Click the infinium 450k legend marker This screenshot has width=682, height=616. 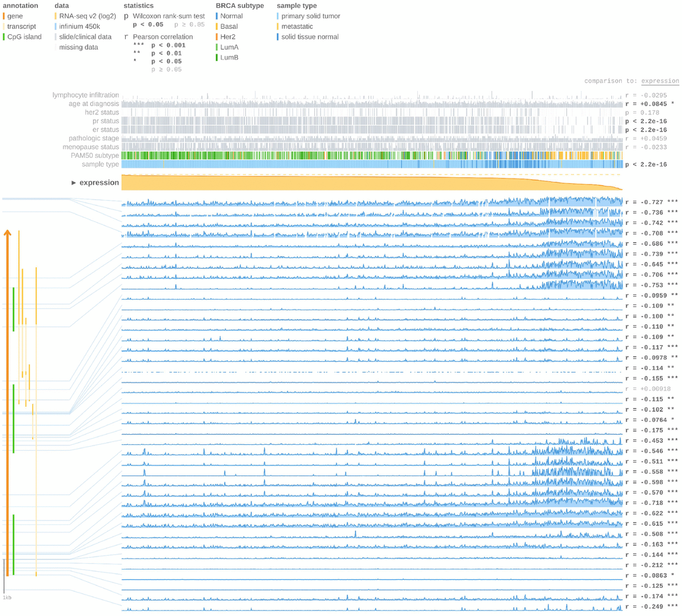coord(56,26)
